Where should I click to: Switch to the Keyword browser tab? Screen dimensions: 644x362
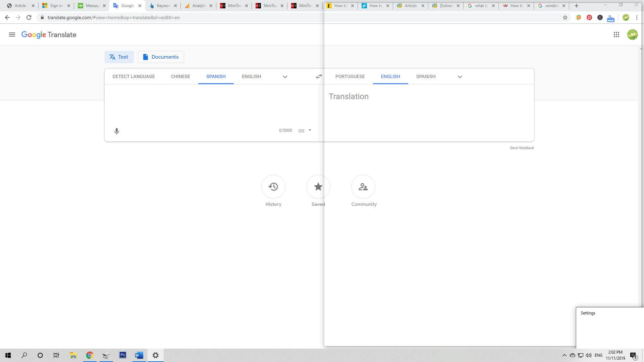[x=163, y=6]
